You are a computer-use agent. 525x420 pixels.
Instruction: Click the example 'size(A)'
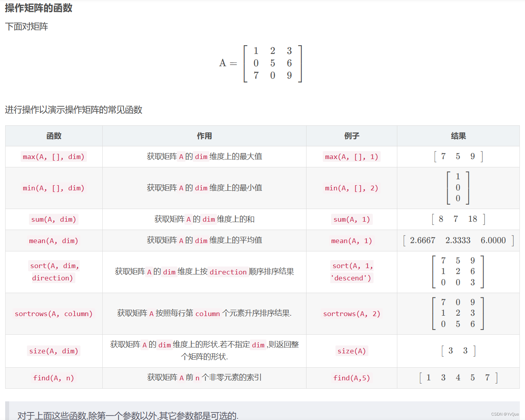tap(352, 351)
